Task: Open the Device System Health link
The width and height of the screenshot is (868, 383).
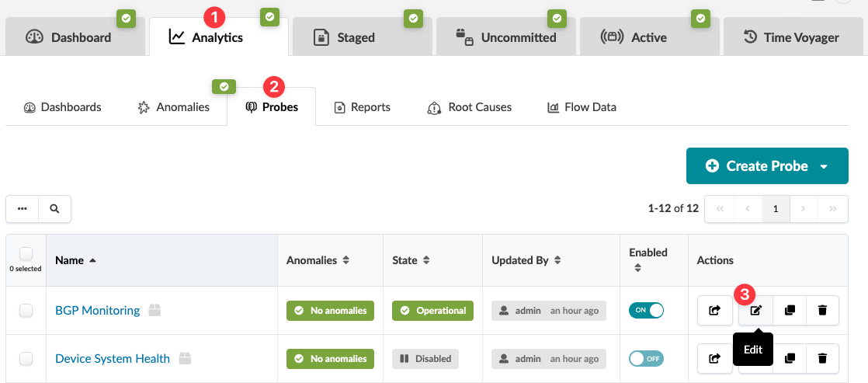Action: coord(112,359)
